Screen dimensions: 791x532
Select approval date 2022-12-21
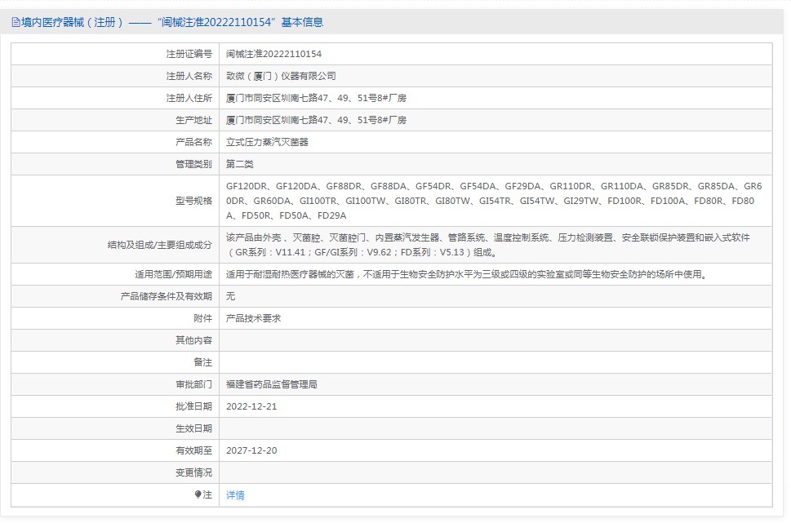coord(251,406)
